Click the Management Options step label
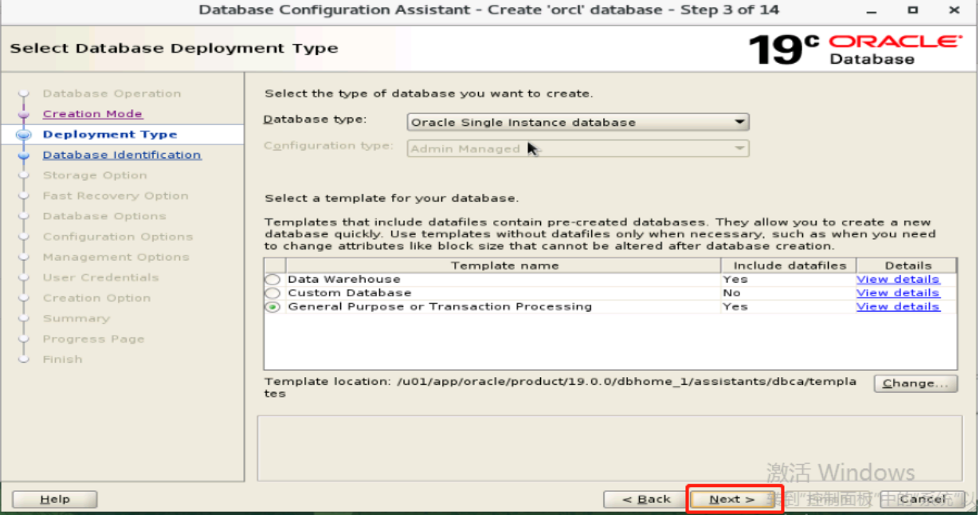Viewport: 980px width, 515px height. 116,257
